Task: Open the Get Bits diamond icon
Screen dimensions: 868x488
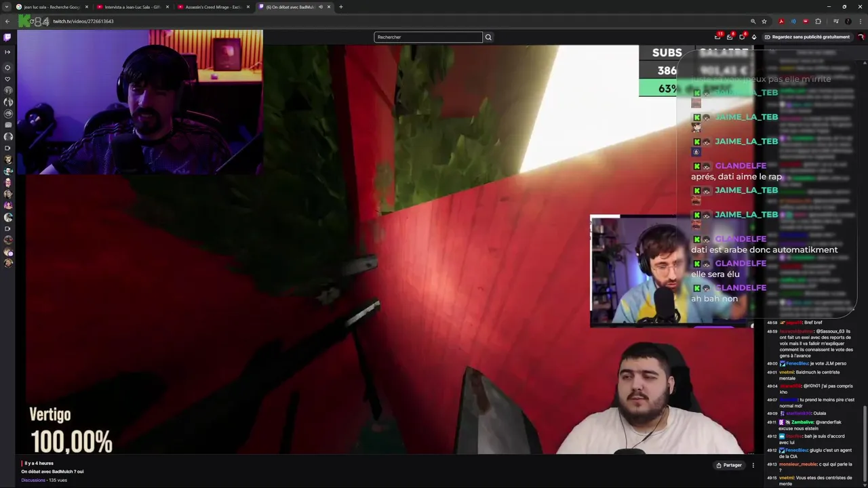Action: point(754,37)
